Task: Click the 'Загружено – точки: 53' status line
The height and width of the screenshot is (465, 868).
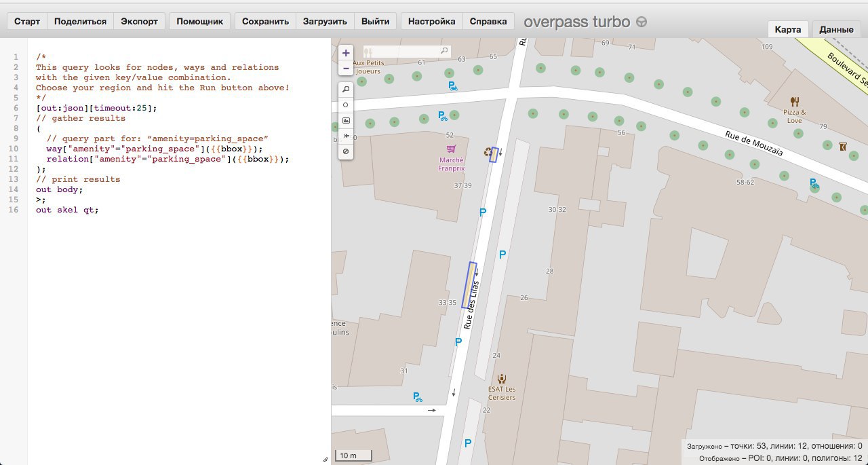Action: tap(774, 446)
